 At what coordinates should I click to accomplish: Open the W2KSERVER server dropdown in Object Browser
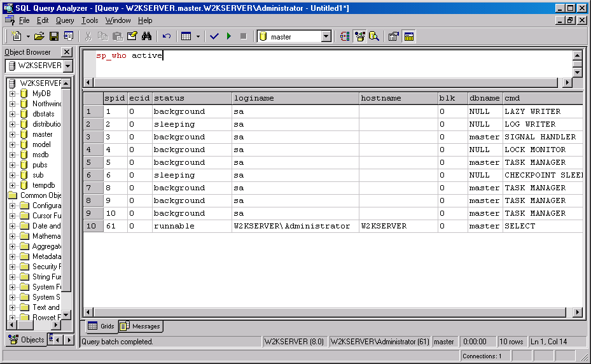click(68, 66)
